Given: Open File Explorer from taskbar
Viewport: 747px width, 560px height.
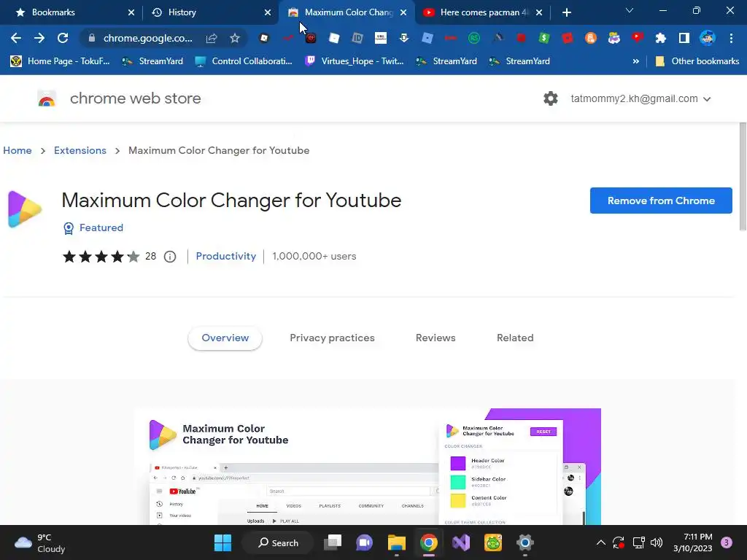Looking at the screenshot, I should (396, 542).
